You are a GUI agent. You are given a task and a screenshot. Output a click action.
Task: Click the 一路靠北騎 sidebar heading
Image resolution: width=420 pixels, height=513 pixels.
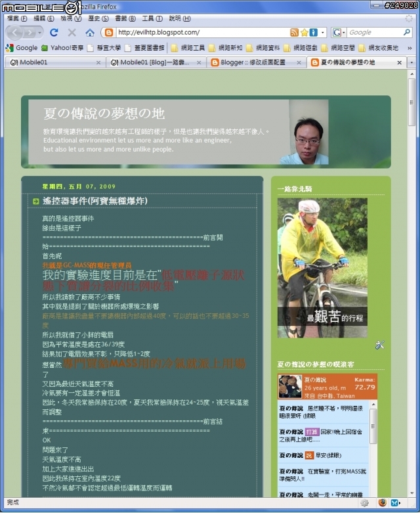click(295, 189)
